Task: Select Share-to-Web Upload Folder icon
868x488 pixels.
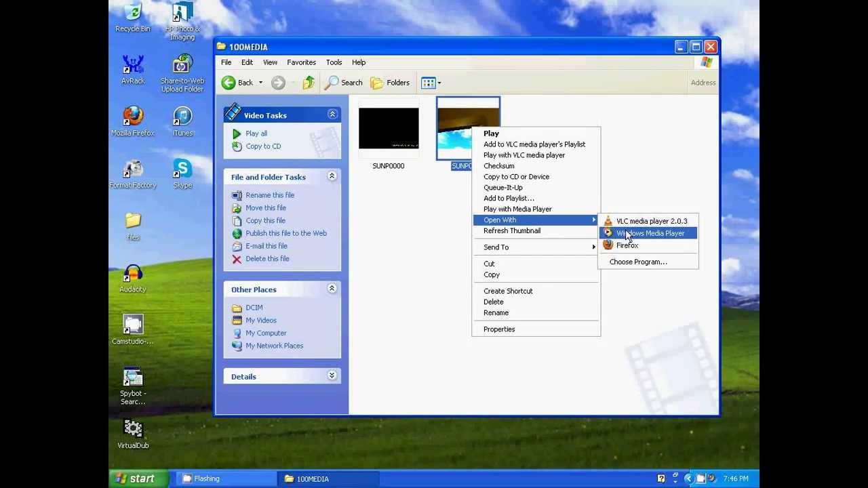Action: pos(182,74)
